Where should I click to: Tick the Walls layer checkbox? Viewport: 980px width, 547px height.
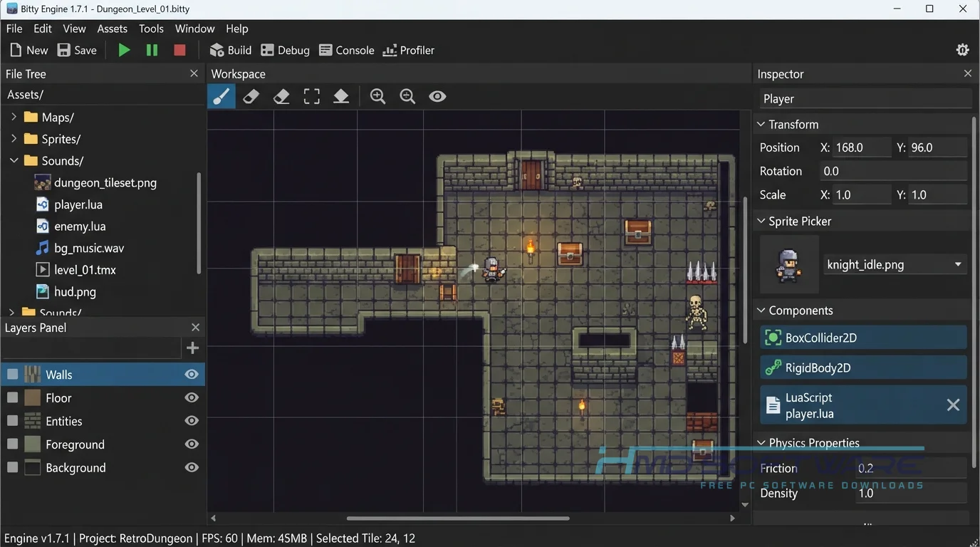point(12,375)
